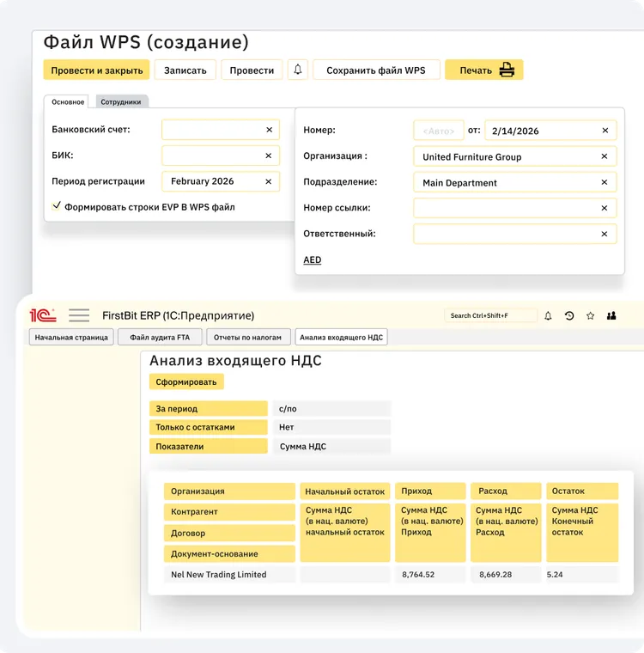The height and width of the screenshot is (653, 644).
Task: Click 'Организация' field United Furniture Group
Action: (514, 156)
